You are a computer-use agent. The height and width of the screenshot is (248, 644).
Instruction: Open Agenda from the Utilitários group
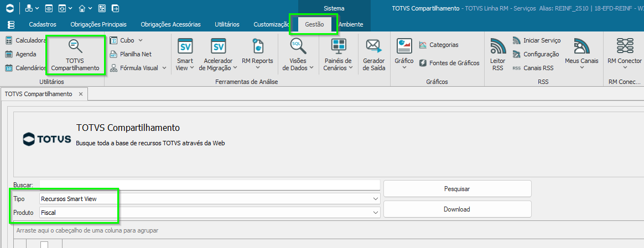tap(20, 54)
